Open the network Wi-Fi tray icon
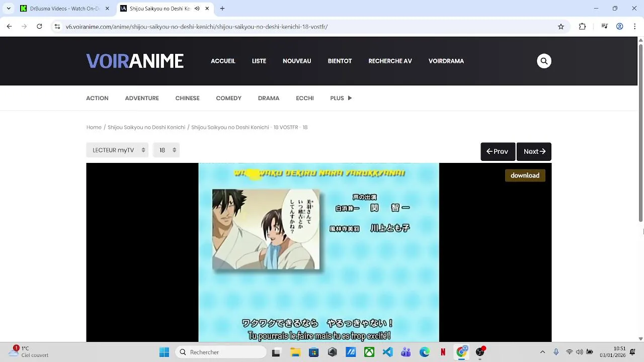The width and height of the screenshot is (644, 362). [570, 352]
